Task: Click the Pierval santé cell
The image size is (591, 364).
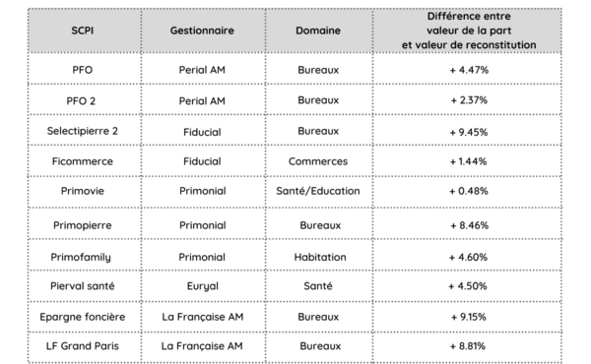Action: tap(82, 286)
